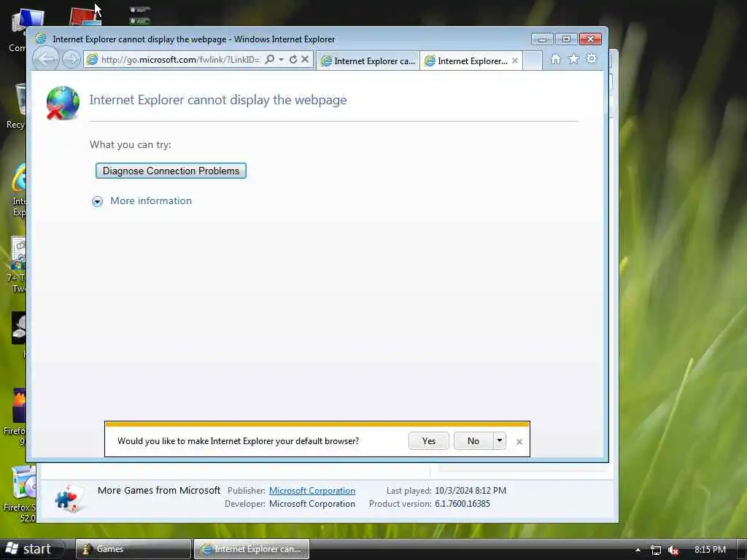This screenshot has width=747, height=560.
Task: Refresh the page with the reload icon
Action: pyautogui.click(x=293, y=60)
